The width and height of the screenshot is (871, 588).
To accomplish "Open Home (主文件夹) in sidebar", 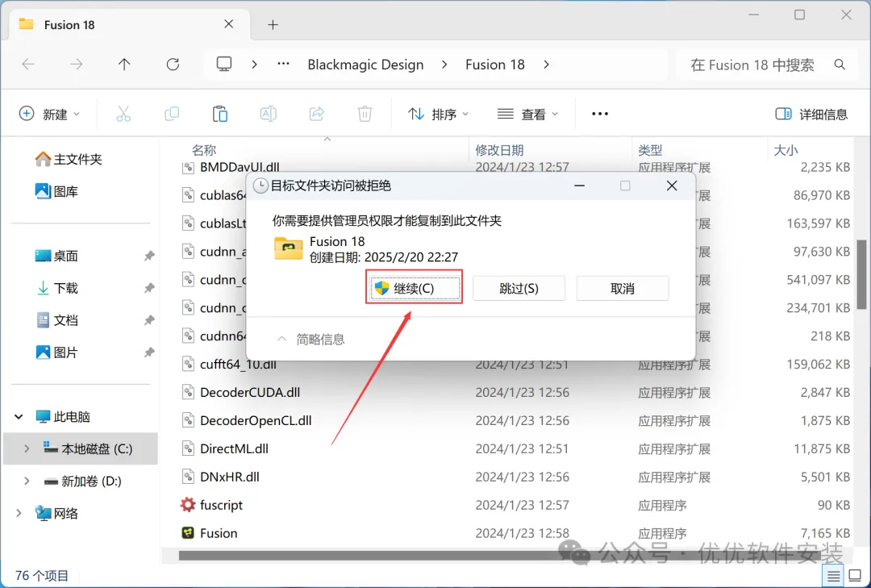I will pos(69,160).
